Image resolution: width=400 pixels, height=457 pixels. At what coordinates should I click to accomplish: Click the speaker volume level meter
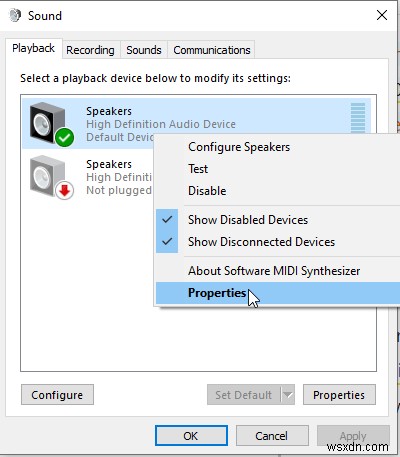[x=358, y=118]
